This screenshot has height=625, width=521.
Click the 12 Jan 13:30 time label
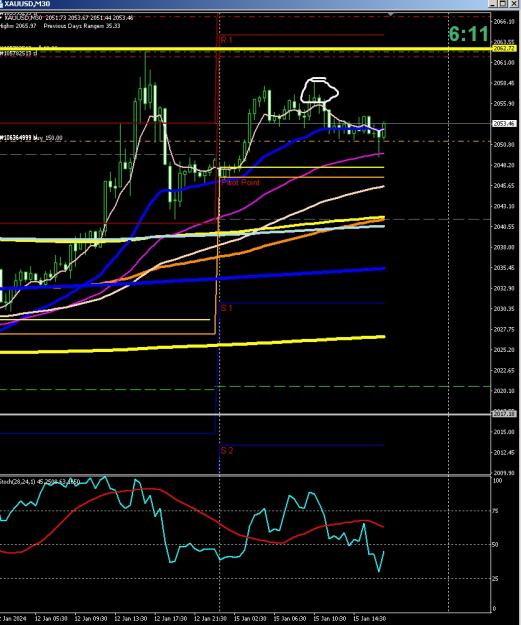[130, 618]
